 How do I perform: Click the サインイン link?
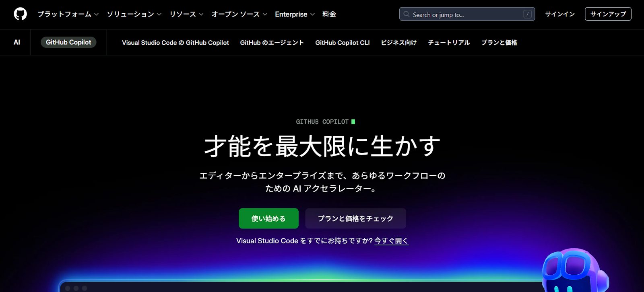coord(560,14)
